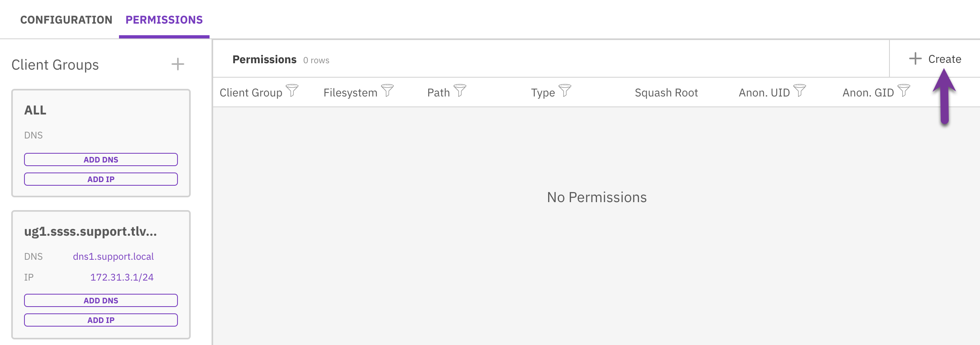Switch to the Permissions tab

(x=163, y=20)
